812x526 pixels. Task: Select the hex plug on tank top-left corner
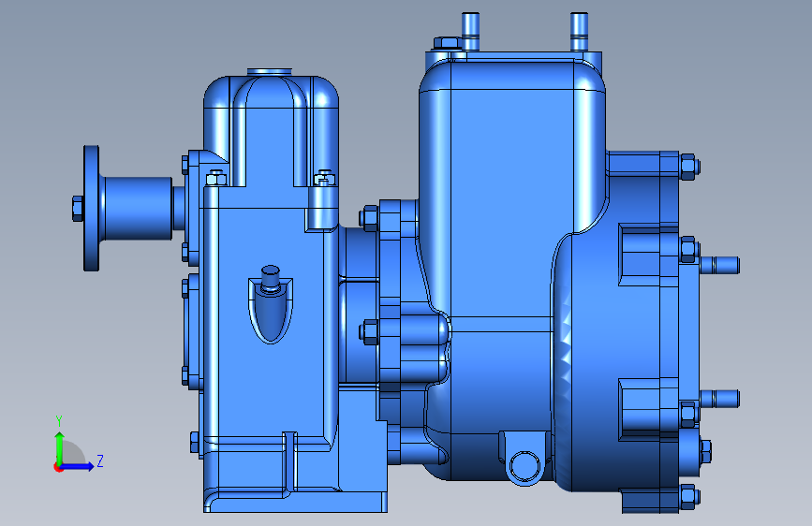point(448,43)
